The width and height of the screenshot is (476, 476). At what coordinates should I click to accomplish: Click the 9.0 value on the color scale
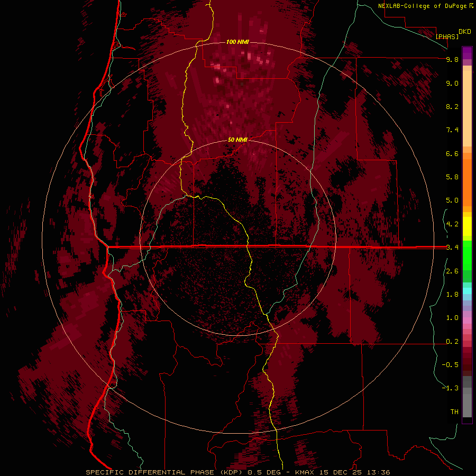pyautogui.click(x=452, y=83)
